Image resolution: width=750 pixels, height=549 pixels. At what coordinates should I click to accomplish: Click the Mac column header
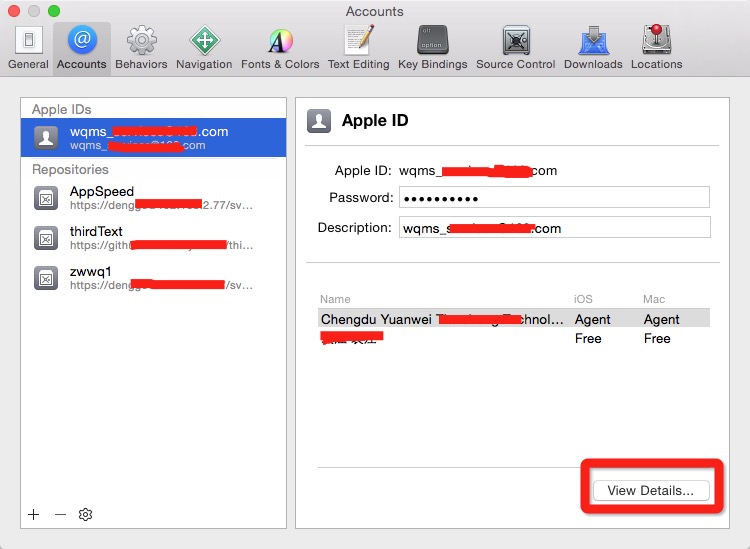654,299
